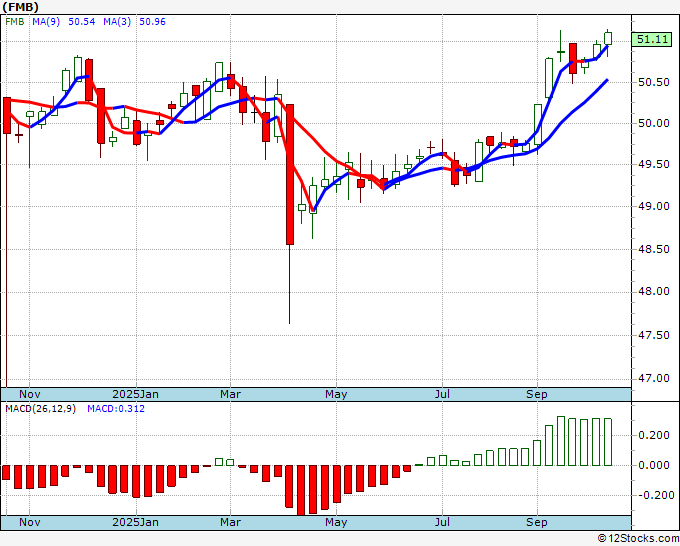This screenshot has width=680, height=546.
Task: Click the Sep label on price chart axis
Action: click(537, 394)
